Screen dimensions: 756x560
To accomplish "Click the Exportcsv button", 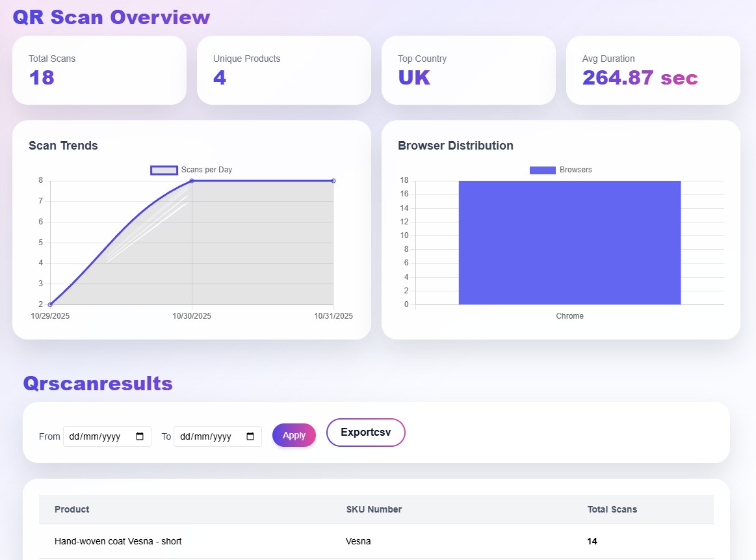I will pos(365,433).
